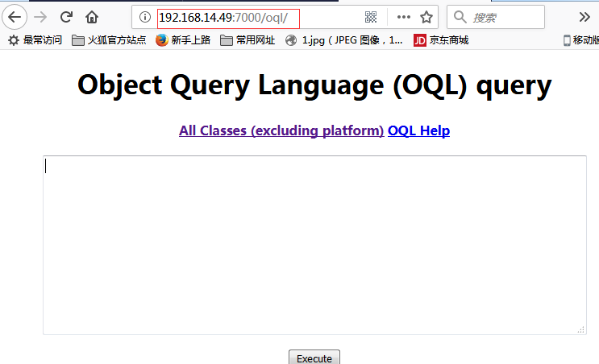Click the QR code icon in address bar

click(371, 17)
